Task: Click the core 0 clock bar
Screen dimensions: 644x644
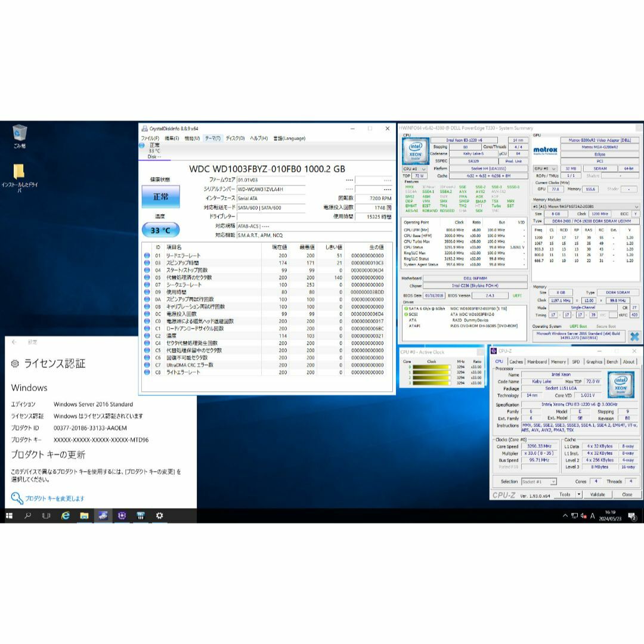Action: pyautogui.click(x=431, y=367)
